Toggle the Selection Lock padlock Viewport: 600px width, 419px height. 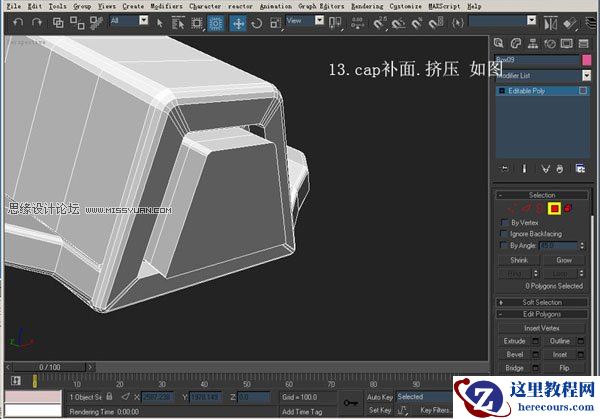point(109,396)
